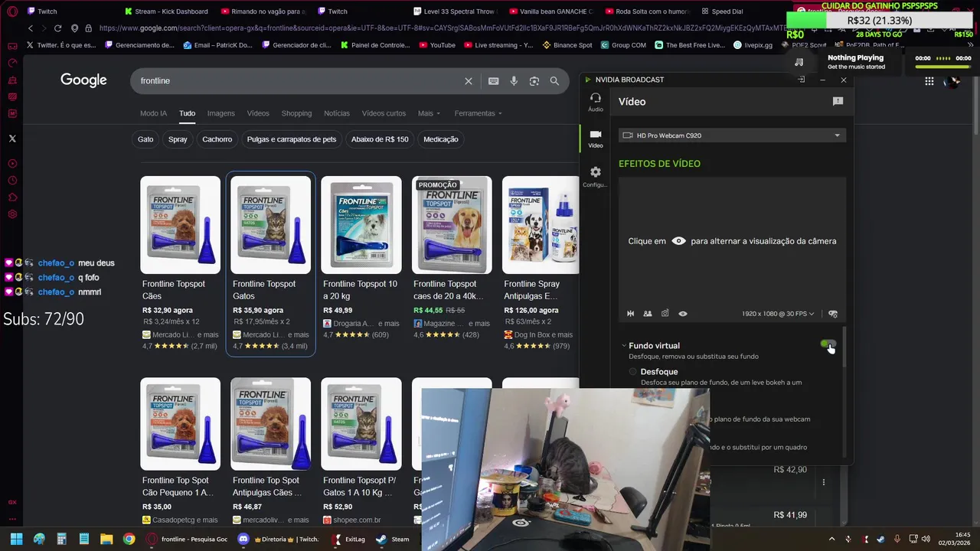Open Google on-screen keyboard icon
The width and height of the screenshot is (980, 551).
pos(493,81)
